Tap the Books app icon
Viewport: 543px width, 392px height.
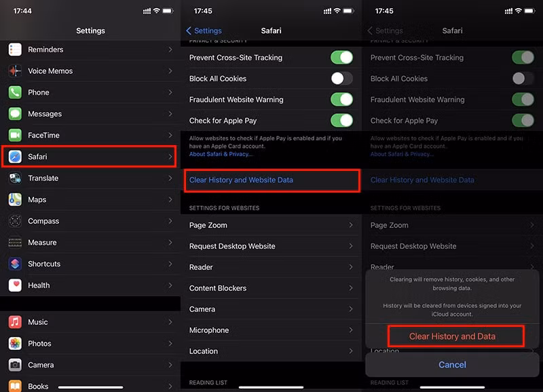pyautogui.click(x=15, y=386)
